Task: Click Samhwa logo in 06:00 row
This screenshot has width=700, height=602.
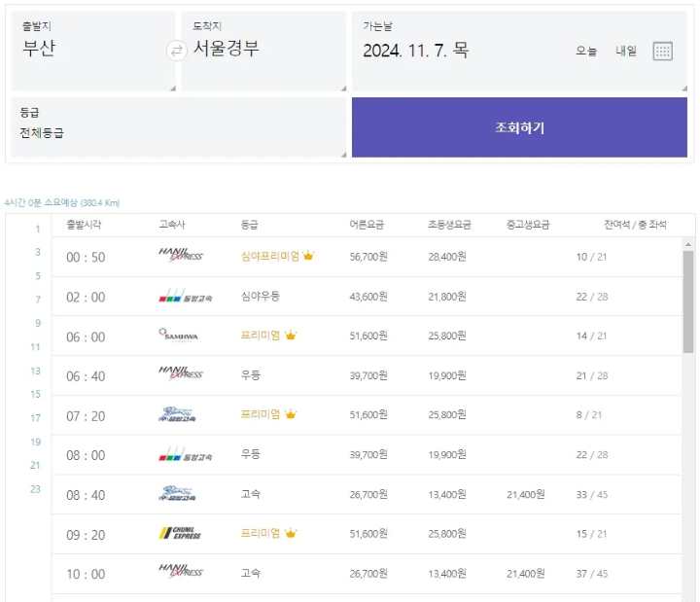Action: (x=179, y=335)
